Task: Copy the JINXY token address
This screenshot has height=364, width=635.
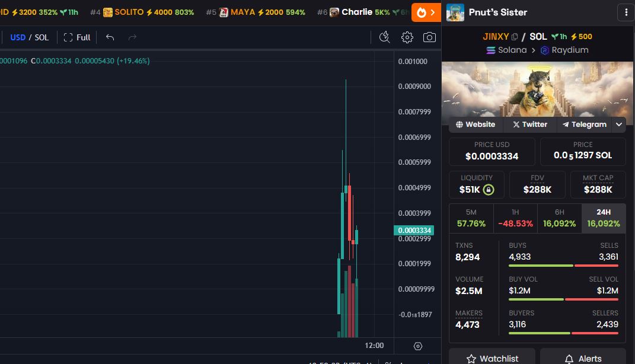Action: coord(513,36)
